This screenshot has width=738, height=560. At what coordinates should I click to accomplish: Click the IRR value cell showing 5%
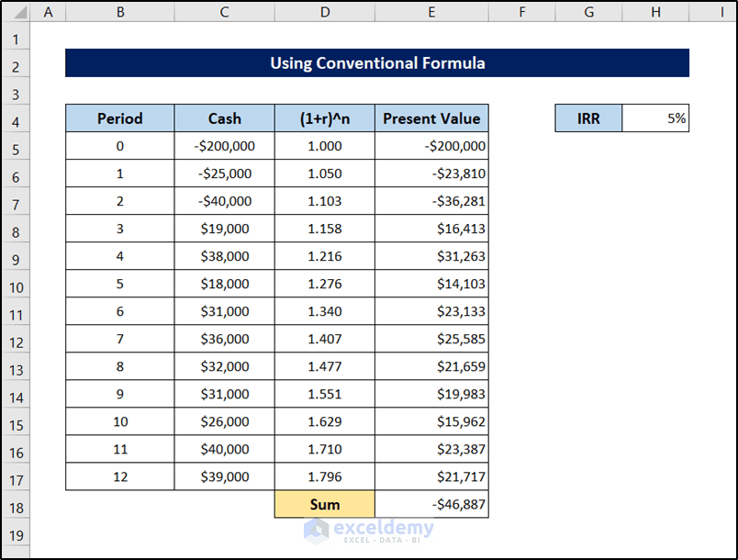[x=655, y=118]
